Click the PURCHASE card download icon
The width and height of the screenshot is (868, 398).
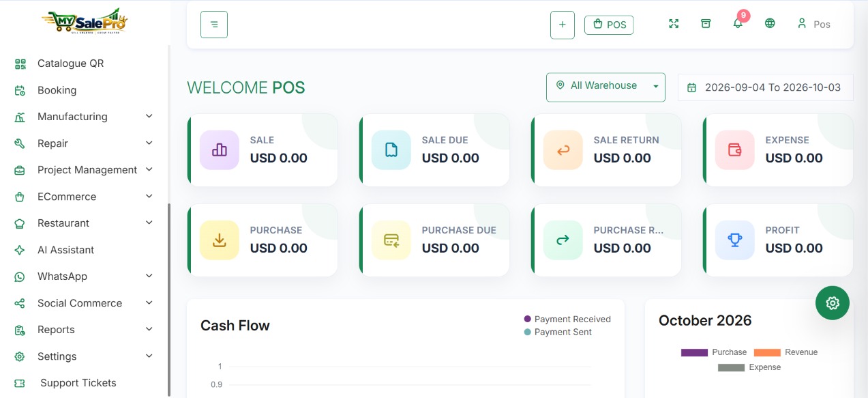[220, 240]
